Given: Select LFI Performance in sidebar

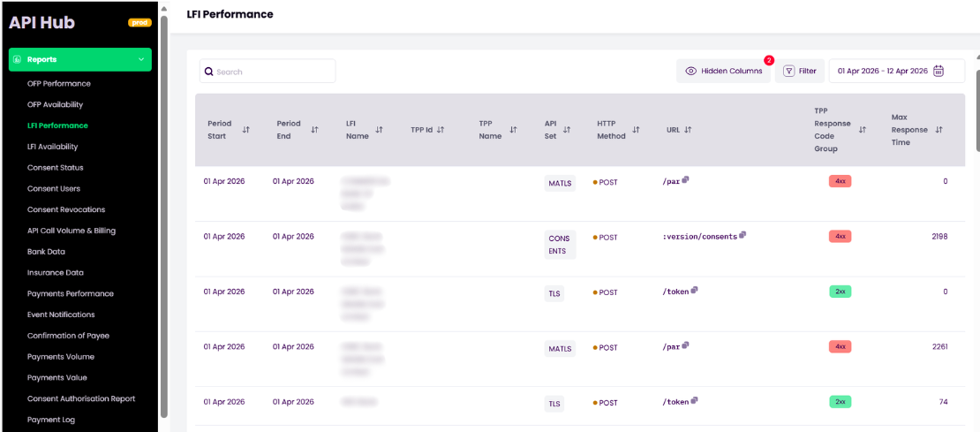Looking at the screenshot, I should coord(57,125).
